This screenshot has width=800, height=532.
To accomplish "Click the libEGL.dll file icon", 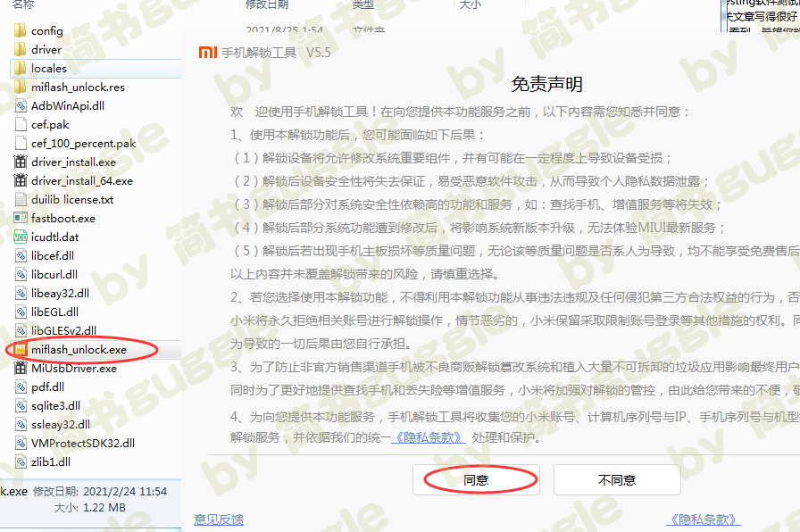I will 21,312.
